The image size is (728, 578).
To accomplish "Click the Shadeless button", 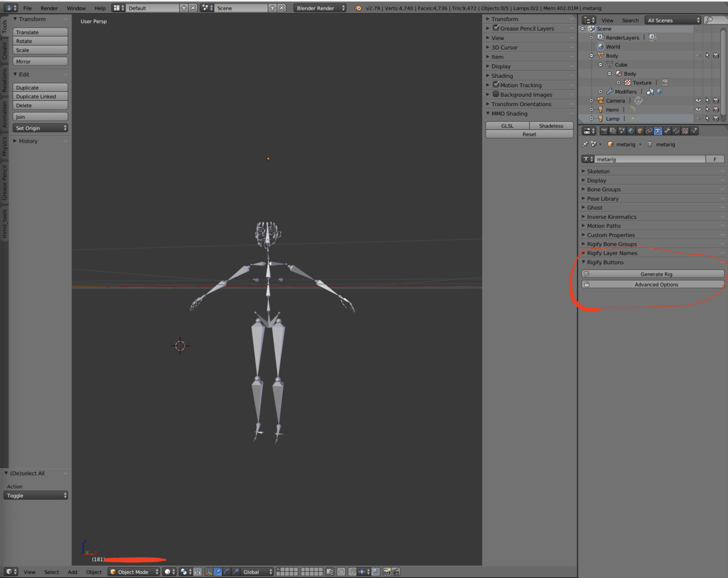I will point(551,126).
